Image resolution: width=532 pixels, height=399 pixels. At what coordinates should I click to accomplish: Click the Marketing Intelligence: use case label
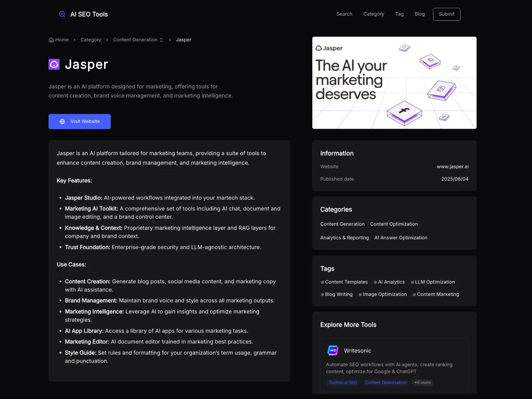coord(94,312)
